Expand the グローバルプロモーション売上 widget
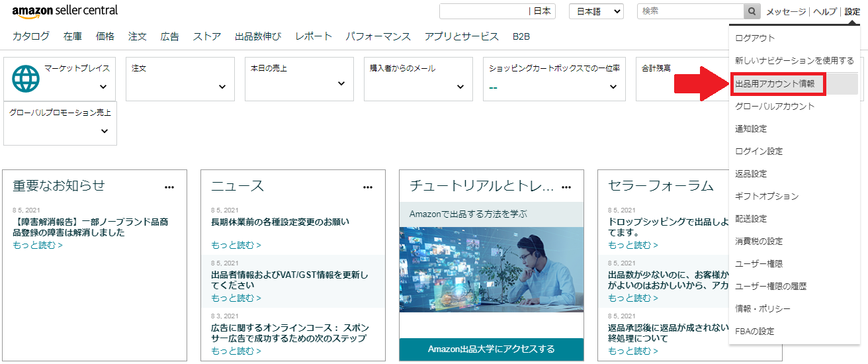Image resolution: width=868 pixels, height=364 pixels. coord(105,131)
